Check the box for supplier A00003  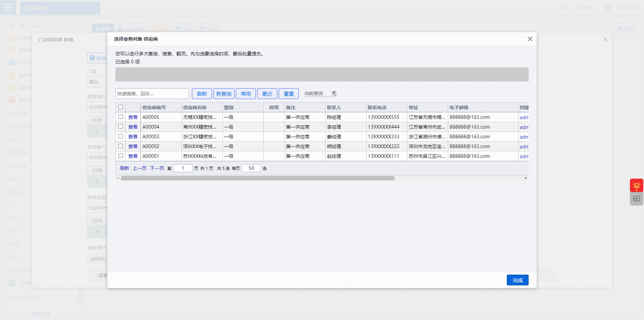120,136
